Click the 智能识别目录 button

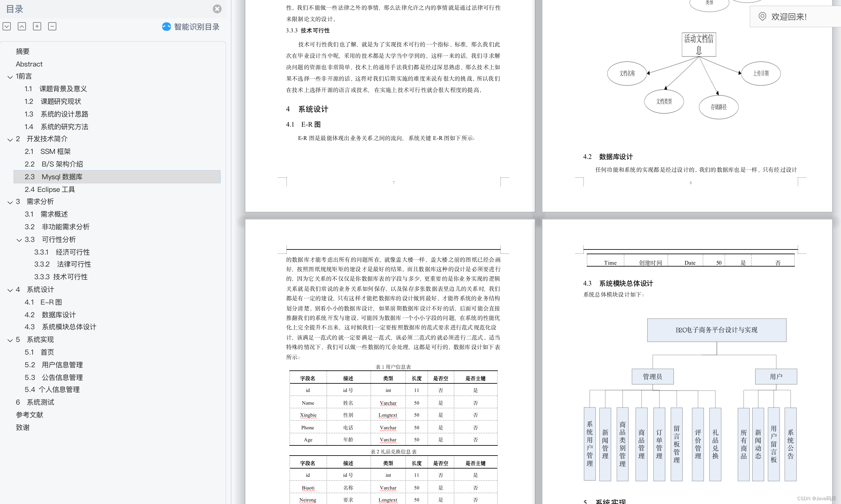(191, 27)
